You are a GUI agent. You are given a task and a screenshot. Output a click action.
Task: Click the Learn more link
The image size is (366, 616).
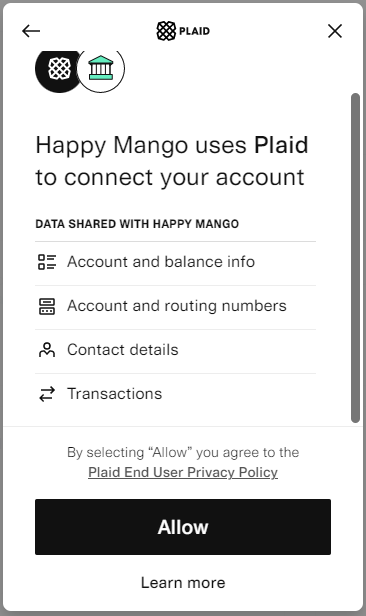[x=183, y=583]
